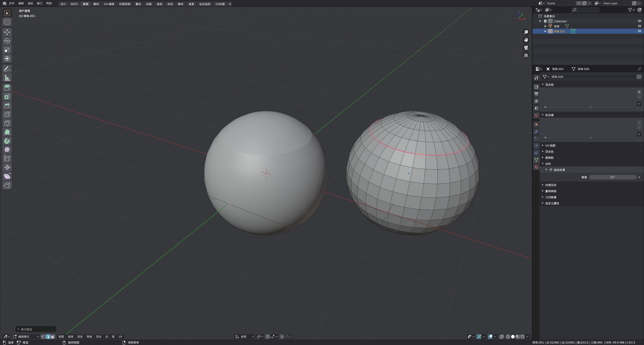Activate the Annotate pencil tool
Viewport: 644px width, 345px height.
pyautogui.click(x=7, y=69)
